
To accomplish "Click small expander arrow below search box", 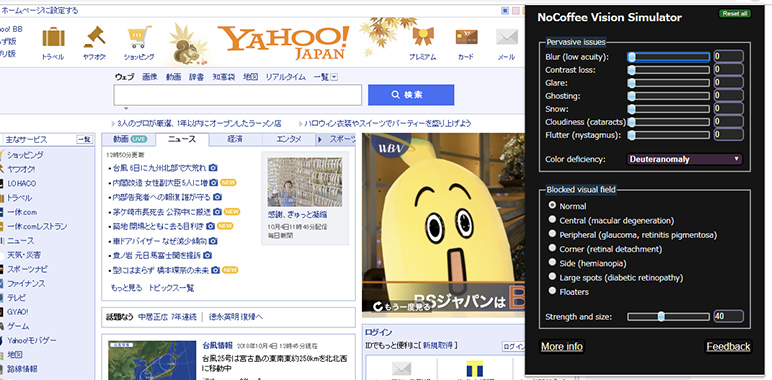I will (x=126, y=109).
